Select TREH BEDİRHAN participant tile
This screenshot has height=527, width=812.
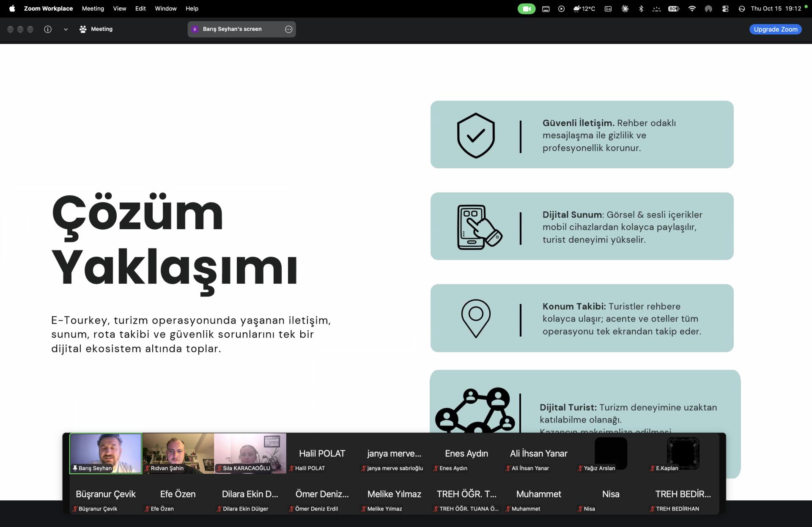coord(683,494)
